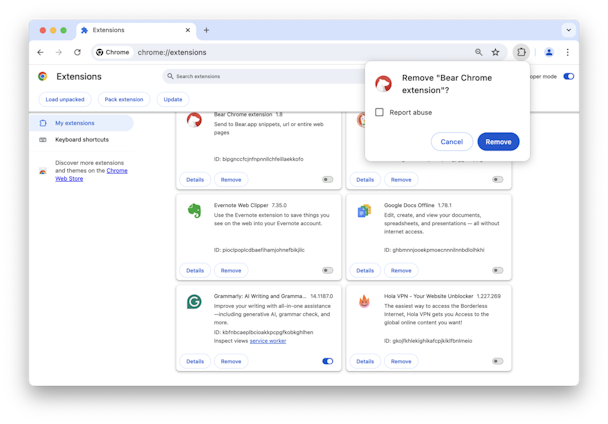608x424 pixels.
Task: Select My extensions in the sidebar
Action: 81,123
